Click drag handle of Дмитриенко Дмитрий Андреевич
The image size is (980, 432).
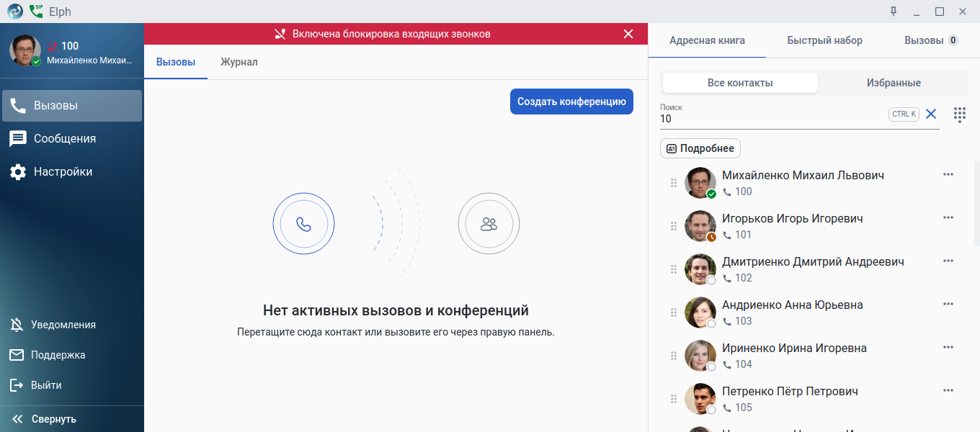point(674,269)
